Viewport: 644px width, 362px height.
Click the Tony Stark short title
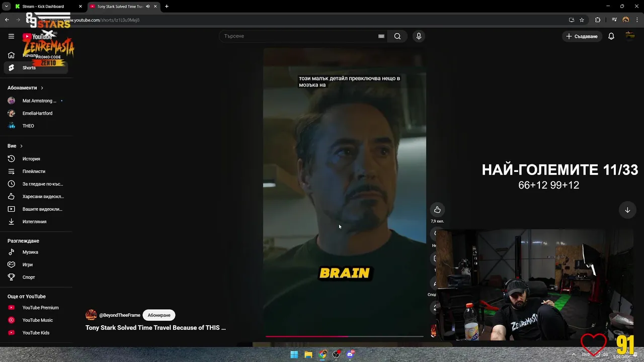pos(155,328)
